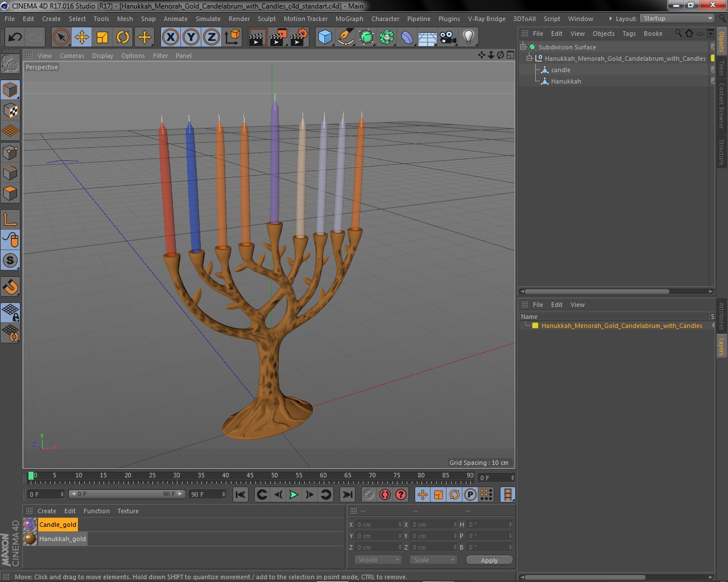Viewport: 728px width, 582px height.
Task: Click Make Editable icon in left toolbar
Action: click(x=10, y=64)
